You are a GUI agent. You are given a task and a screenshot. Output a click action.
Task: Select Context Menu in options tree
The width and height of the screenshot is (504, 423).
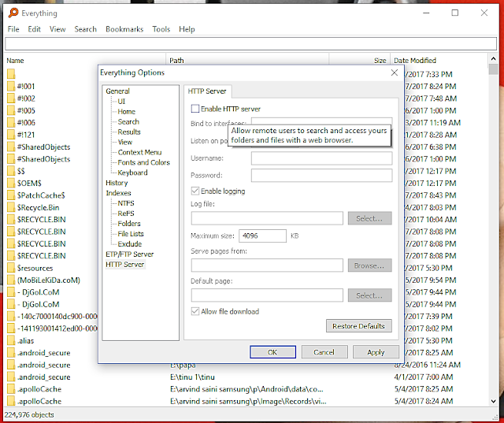click(x=139, y=152)
